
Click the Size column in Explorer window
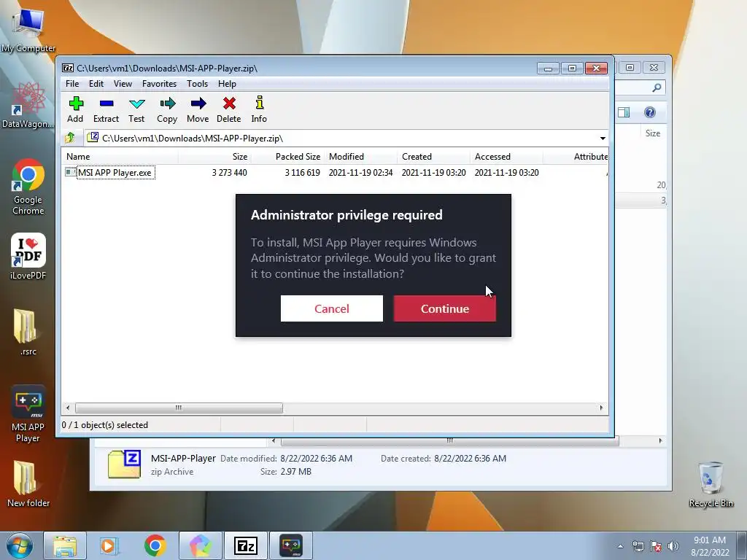tap(653, 133)
